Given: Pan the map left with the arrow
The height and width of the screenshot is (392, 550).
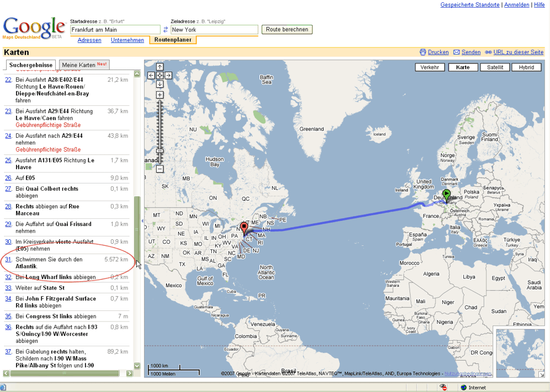Looking at the screenshot, I should click(x=151, y=76).
